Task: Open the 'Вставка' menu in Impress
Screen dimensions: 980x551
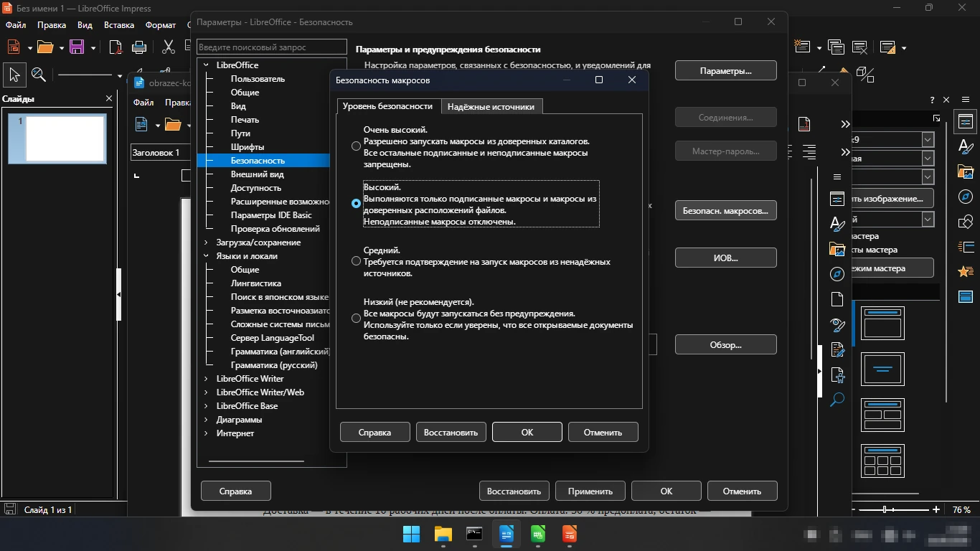Action: [119, 25]
